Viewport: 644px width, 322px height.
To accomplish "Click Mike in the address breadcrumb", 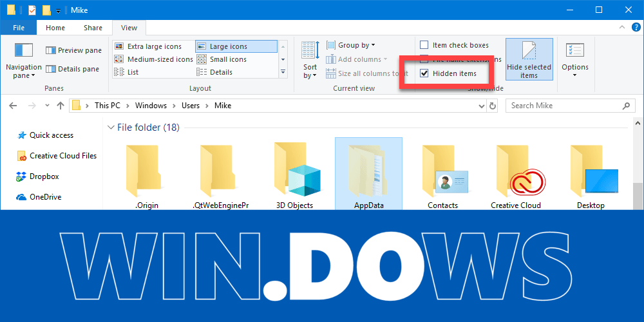I will coord(223,106).
